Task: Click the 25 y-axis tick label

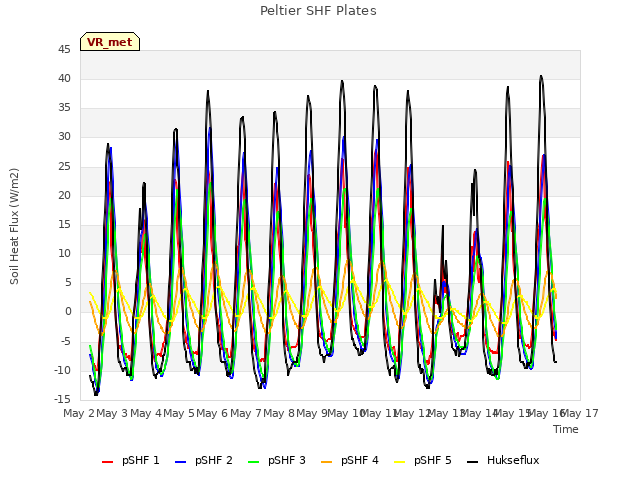Action: click(64, 167)
